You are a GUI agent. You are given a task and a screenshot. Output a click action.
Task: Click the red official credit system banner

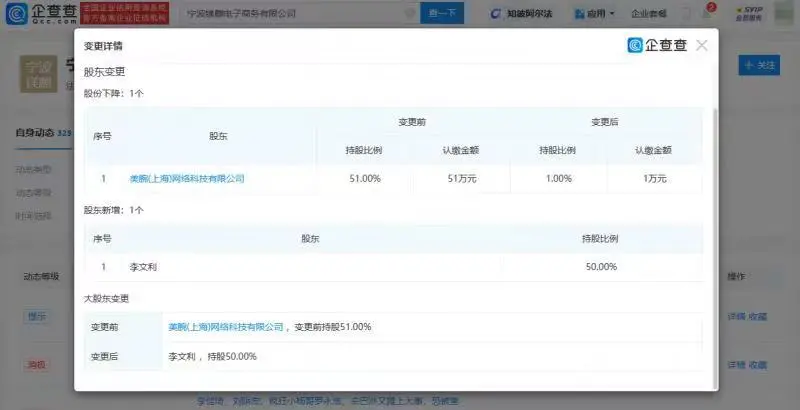click(124, 13)
